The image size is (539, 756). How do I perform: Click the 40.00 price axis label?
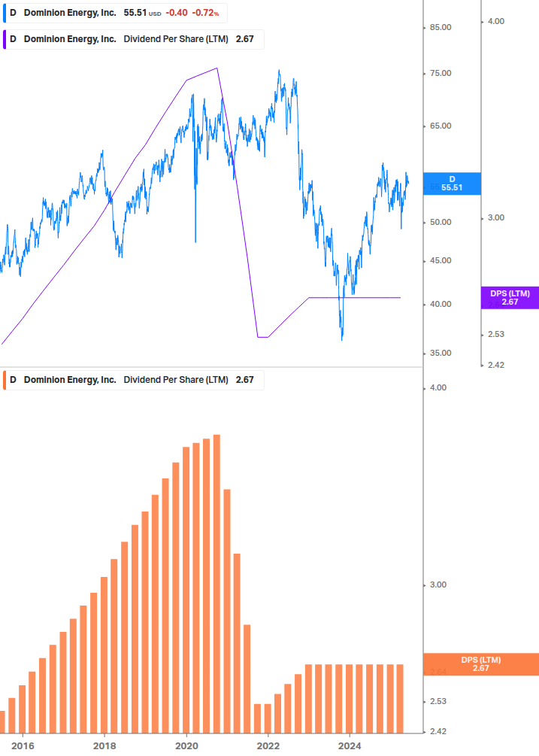tap(441, 304)
